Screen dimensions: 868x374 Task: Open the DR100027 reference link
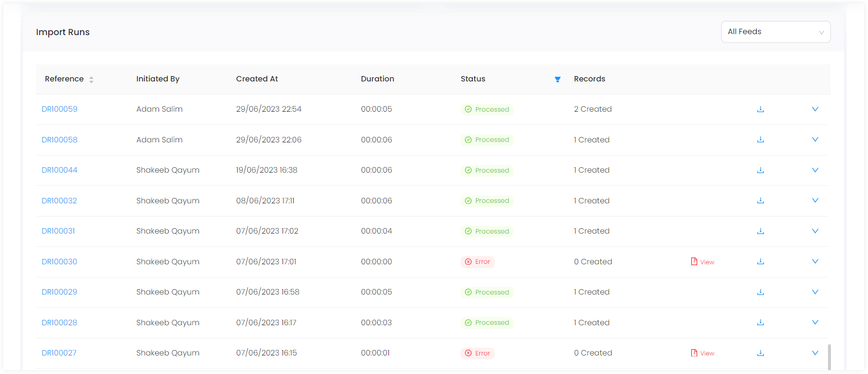[59, 353]
